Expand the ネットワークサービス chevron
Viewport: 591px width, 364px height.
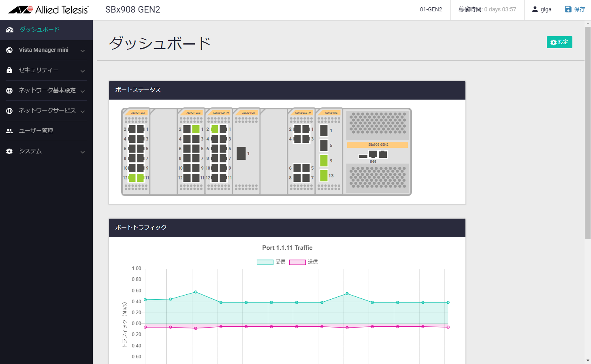83,111
